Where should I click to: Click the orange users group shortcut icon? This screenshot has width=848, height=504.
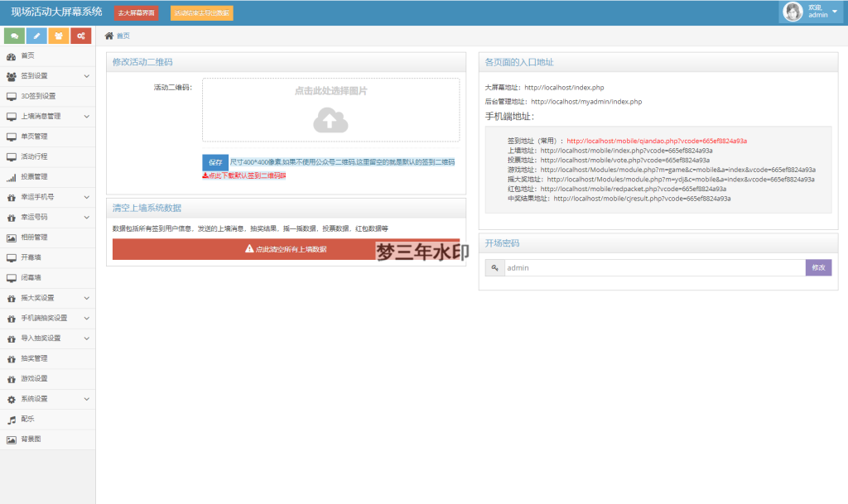pos(59,36)
